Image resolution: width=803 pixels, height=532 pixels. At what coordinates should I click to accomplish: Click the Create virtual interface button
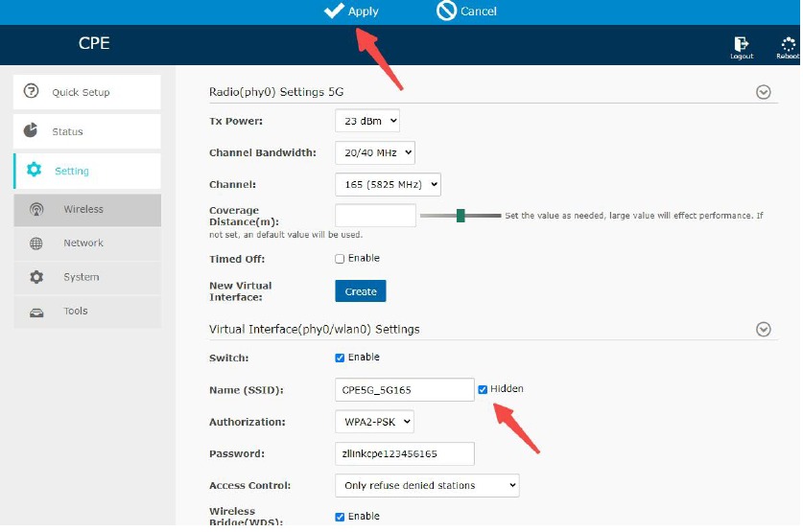tap(360, 291)
